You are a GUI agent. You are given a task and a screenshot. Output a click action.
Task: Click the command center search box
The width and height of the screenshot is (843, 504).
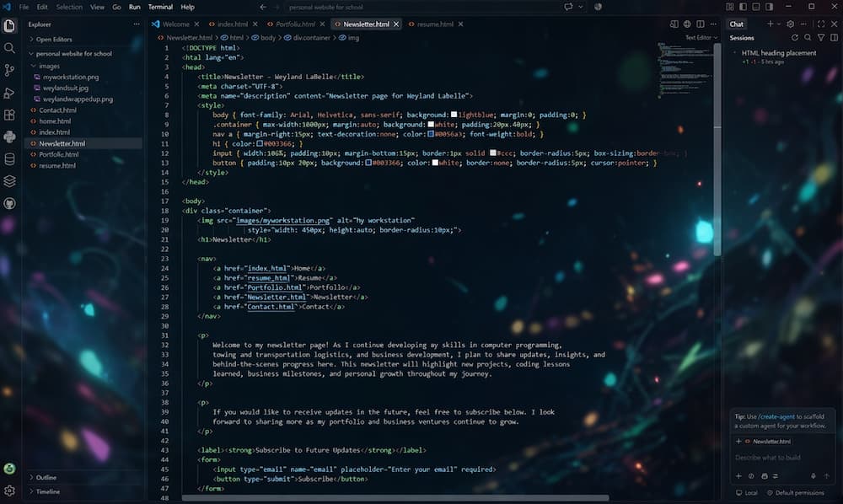[x=421, y=7]
